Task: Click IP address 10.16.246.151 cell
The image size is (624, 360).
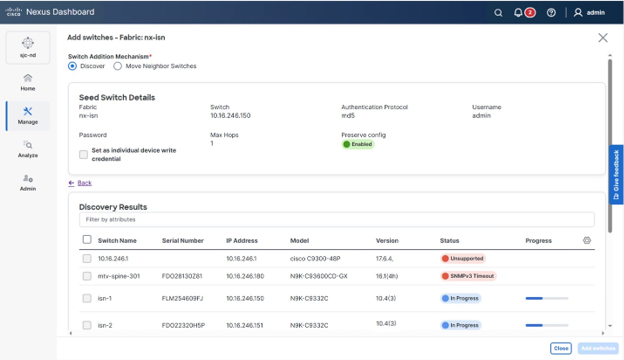Action: pos(245,325)
